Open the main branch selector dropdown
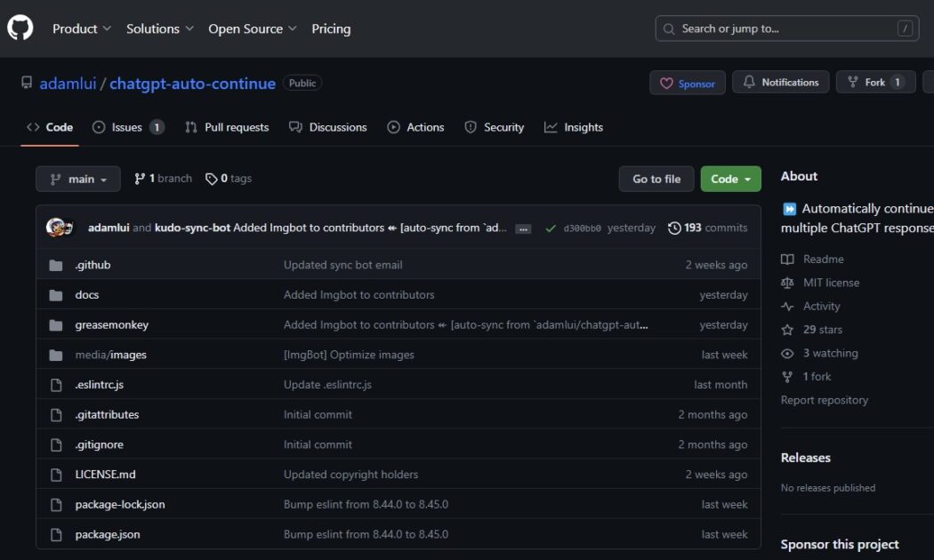Image resolution: width=934 pixels, height=560 pixels. [78, 179]
